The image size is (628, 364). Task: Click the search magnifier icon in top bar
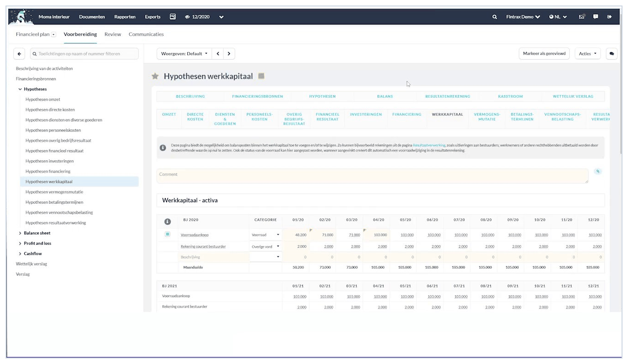pos(494,17)
